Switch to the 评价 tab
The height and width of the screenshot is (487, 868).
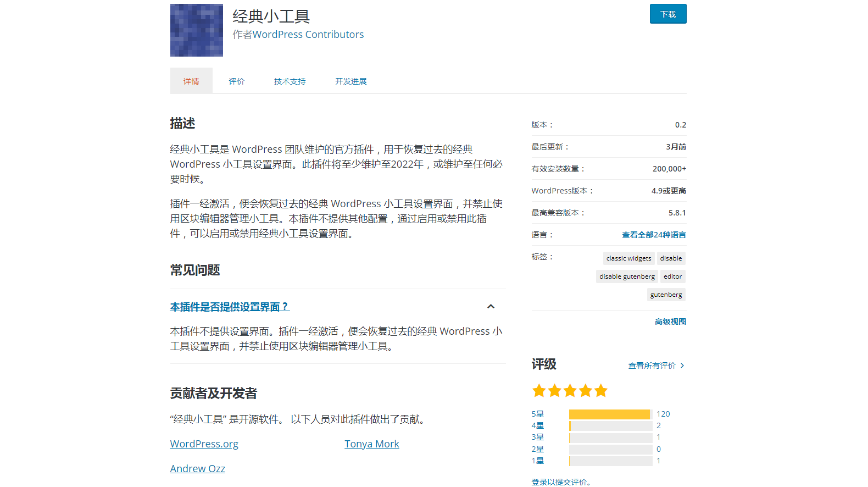237,81
